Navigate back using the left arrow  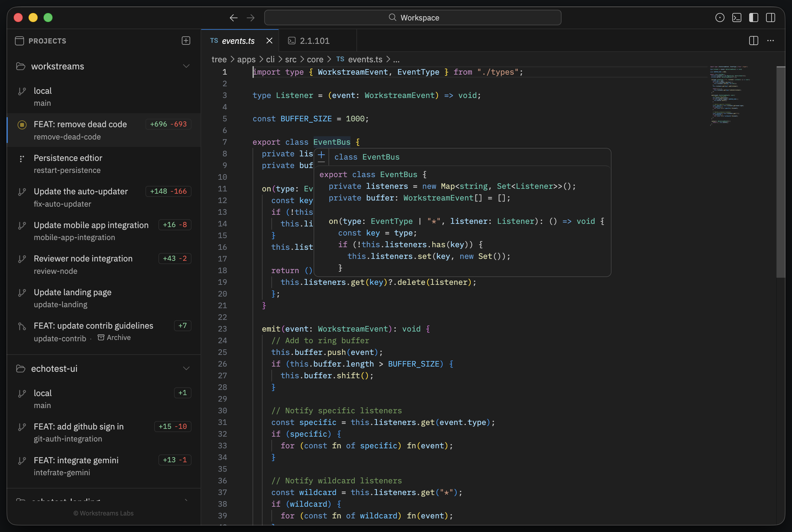(x=234, y=18)
